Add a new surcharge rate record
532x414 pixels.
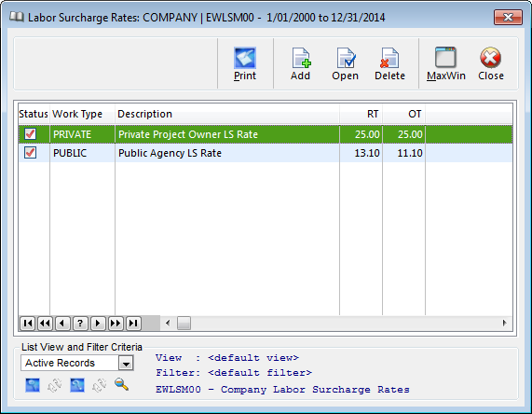(301, 58)
